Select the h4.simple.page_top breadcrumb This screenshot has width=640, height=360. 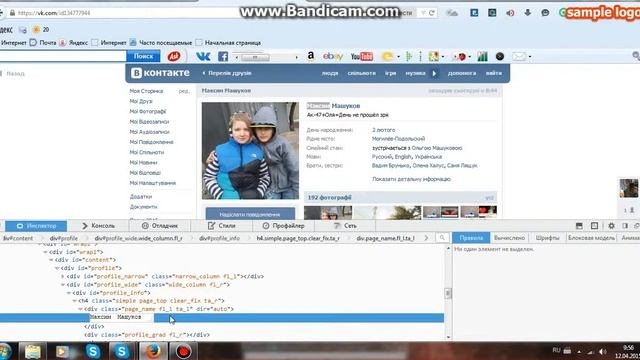coord(298,238)
